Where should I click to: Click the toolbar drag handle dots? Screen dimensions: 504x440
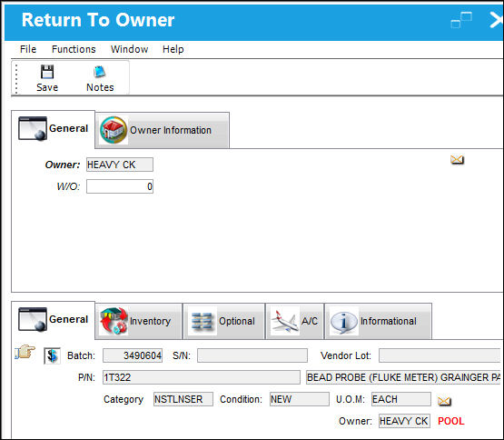point(16,78)
